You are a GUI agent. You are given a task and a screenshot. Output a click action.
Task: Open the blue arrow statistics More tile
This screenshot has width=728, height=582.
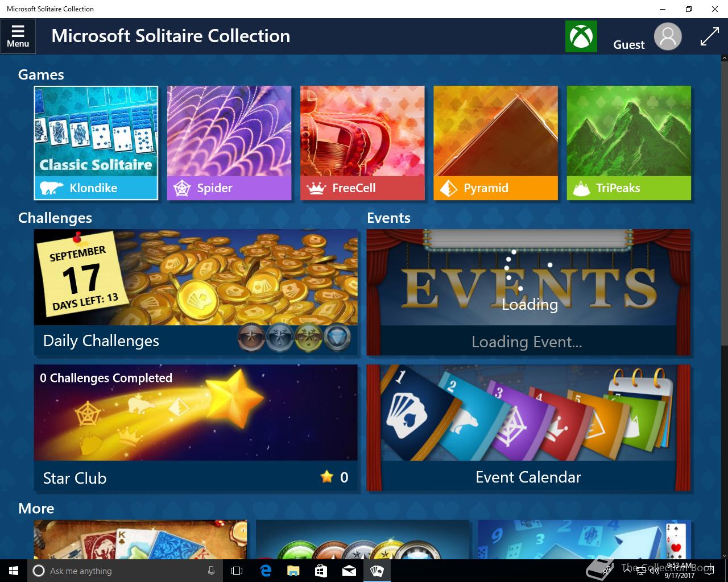(584, 539)
